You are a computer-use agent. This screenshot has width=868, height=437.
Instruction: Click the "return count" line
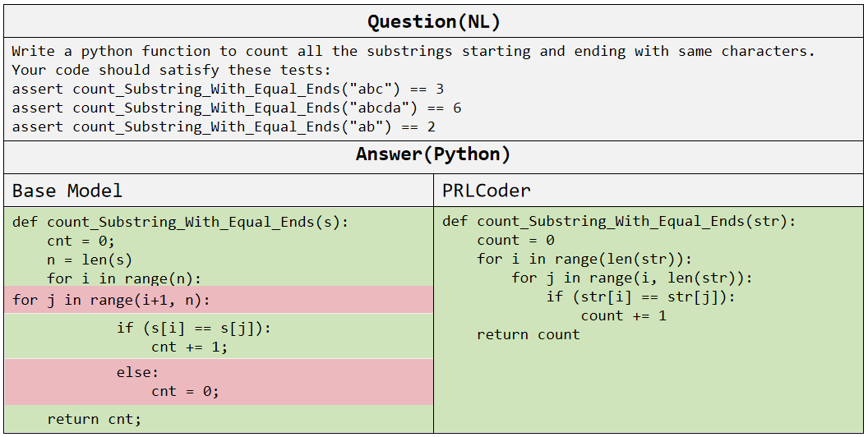pos(528,334)
